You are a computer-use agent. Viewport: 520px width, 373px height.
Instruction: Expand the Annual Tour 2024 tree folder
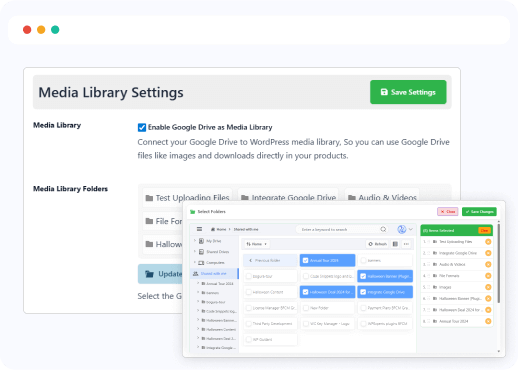[199, 284]
